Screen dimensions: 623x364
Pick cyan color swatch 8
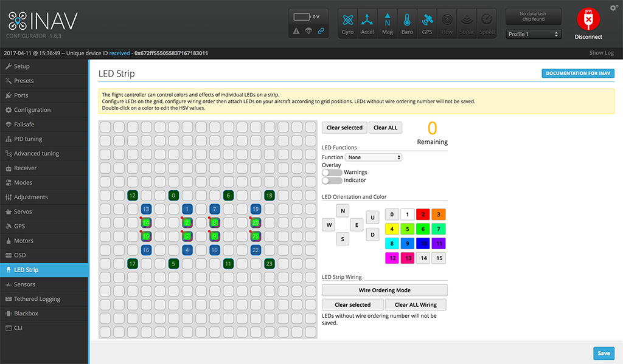[x=392, y=243]
